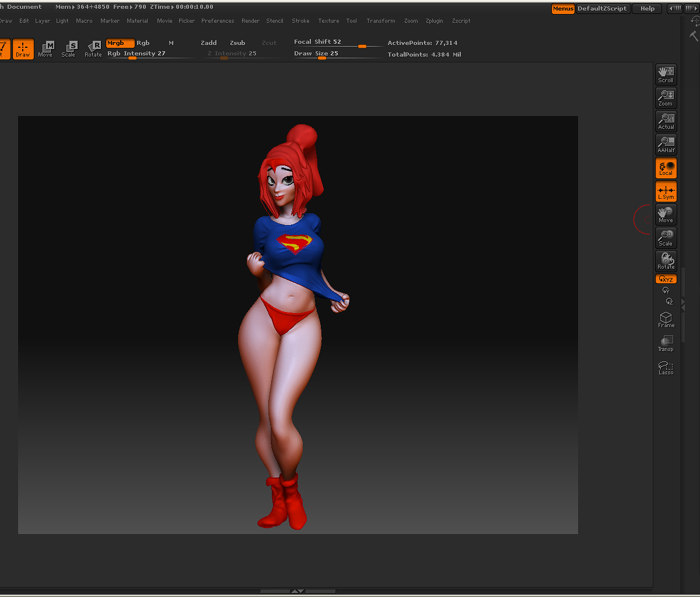Screen dimensions: 700x597
Task: Click the left-pointing tray arrow button
Action: [x=675, y=9]
